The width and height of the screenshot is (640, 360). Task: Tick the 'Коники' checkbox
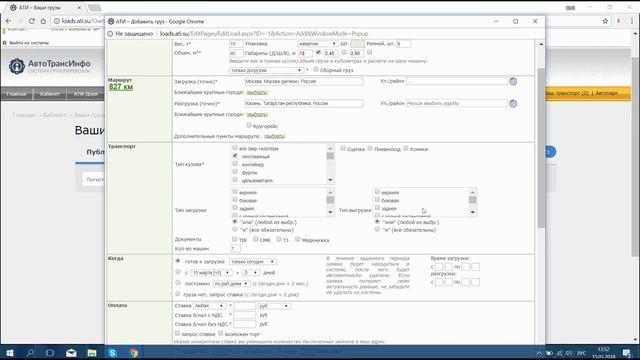pos(406,148)
